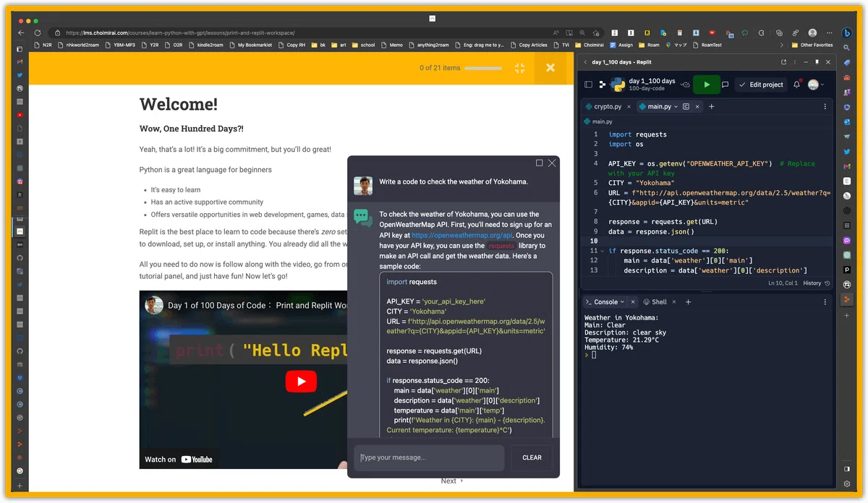Expand the Replit profile avatar menu
This screenshot has width=868, height=503.
[815, 85]
